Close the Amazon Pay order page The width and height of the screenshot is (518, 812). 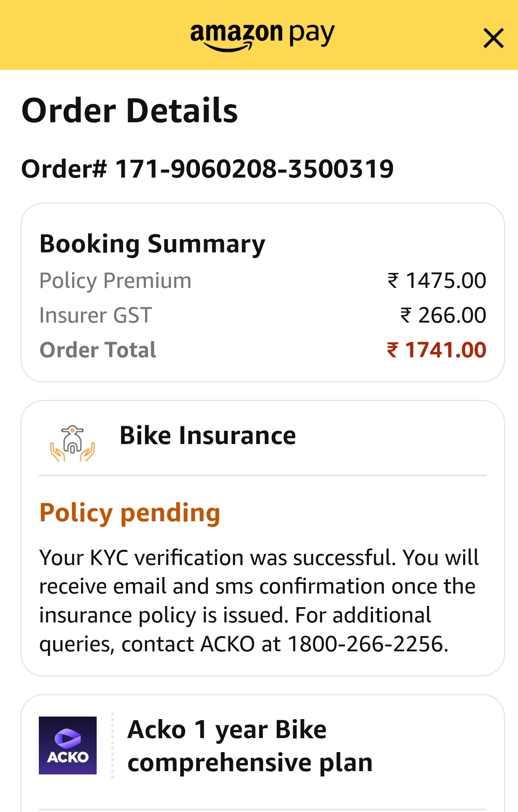click(x=493, y=38)
